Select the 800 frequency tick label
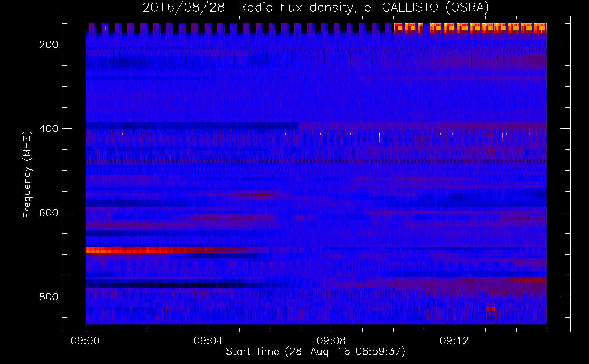 [49, 297]
